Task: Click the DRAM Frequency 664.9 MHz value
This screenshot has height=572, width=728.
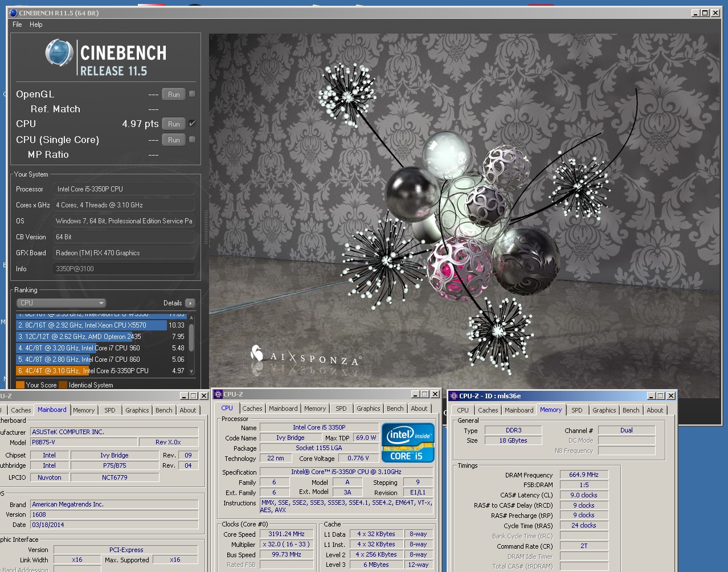Action: coord(584,475)
